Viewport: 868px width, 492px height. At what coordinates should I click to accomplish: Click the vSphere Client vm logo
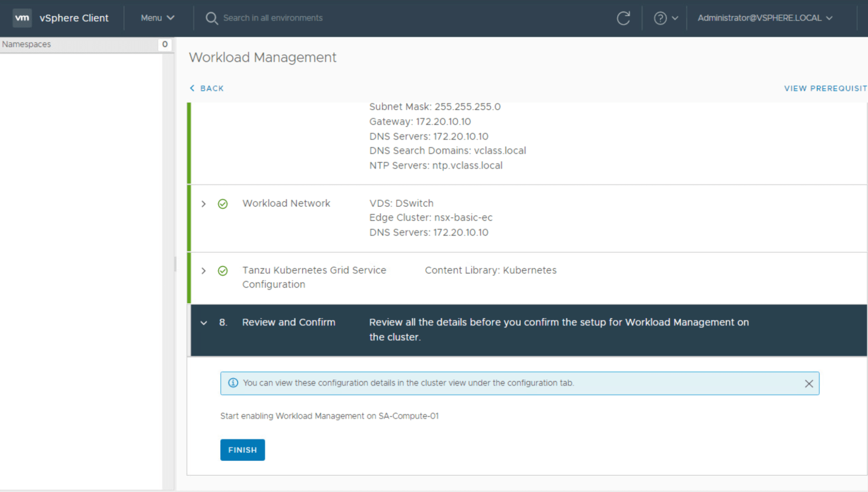click(23, 18)
